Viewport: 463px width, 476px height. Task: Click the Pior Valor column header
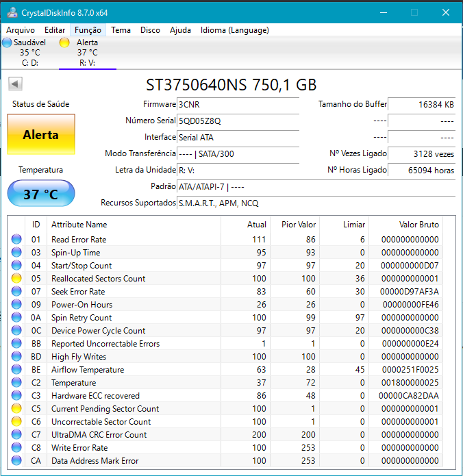click(295, 225)
